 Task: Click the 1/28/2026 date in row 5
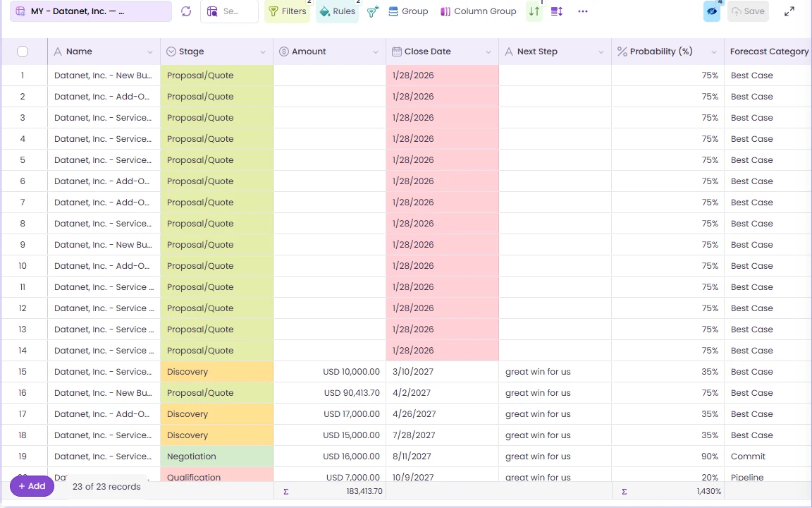pyautogui.click(x=442, y=160)
